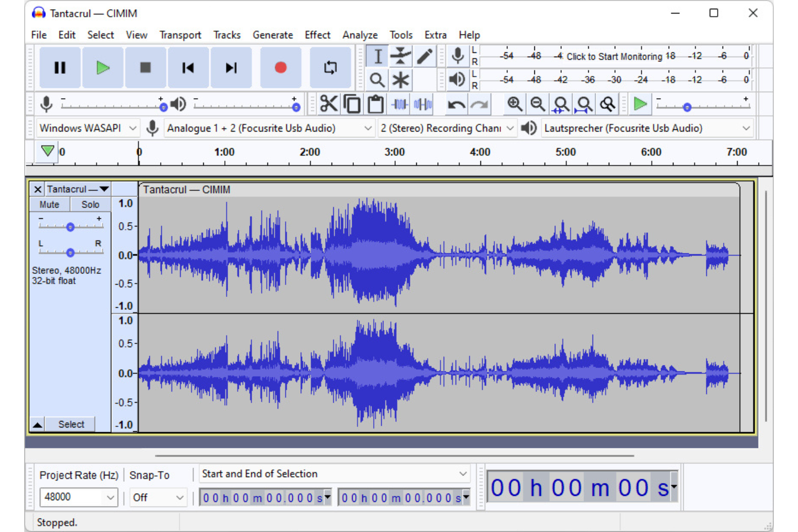This screenshot has height=532, width=798.
Task: Click the 4:00 mark on the timeline ruler
Action: click(x=480, y=153)
